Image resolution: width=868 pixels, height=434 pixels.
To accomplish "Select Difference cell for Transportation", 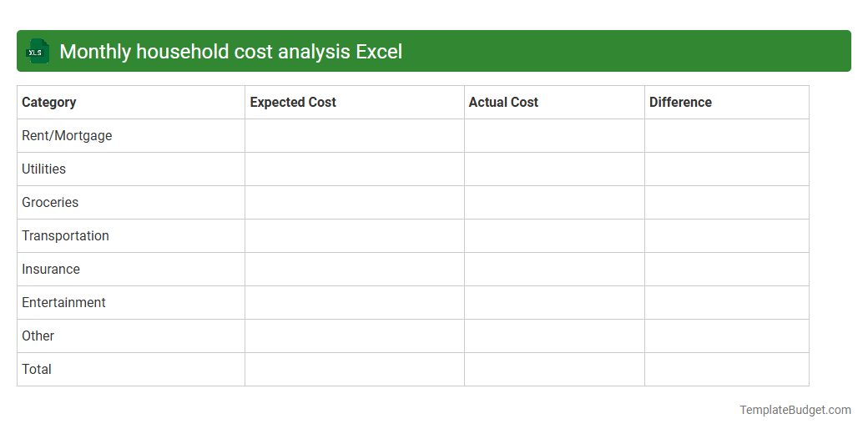I will [727, 236].
